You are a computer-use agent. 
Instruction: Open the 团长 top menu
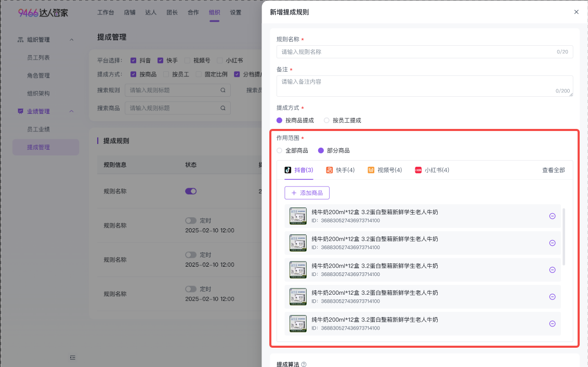coord(172,12)
